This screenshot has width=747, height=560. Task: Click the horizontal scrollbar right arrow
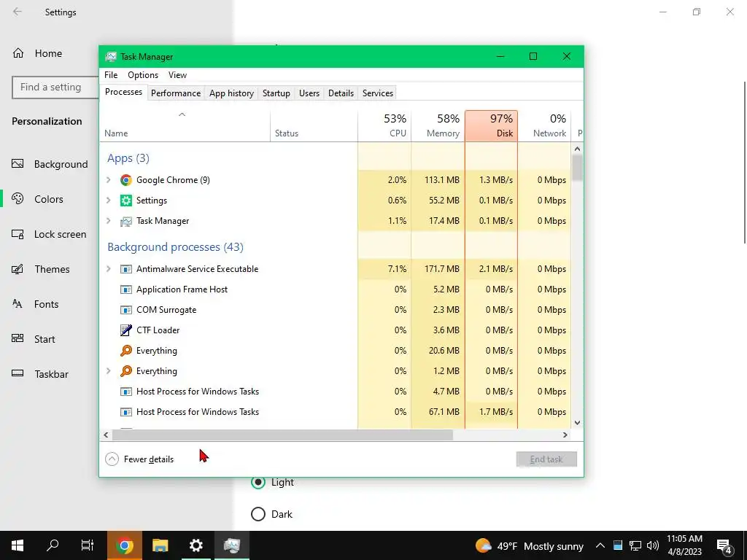coord(565,435)
